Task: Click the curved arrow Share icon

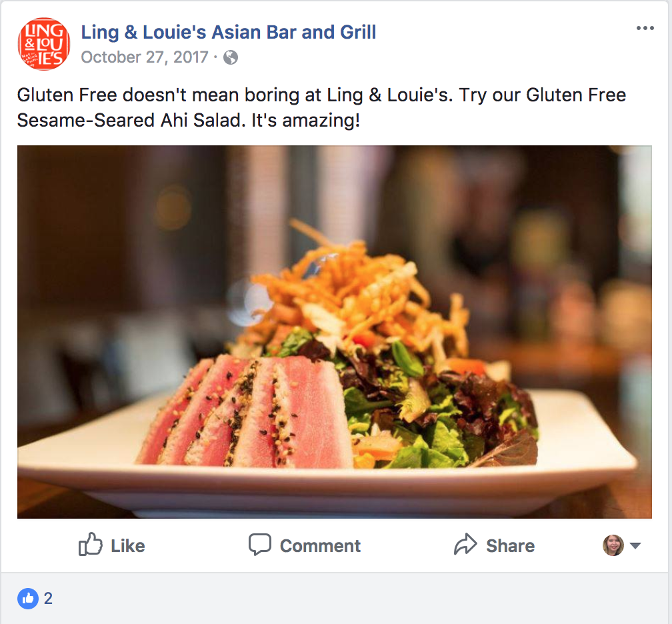Action: 465,544
